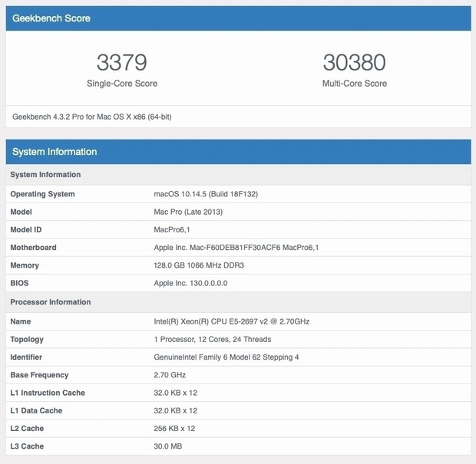Select the Apple Inc. 130.0.0.0.0 BIOS value
Screen dimensions: 476x464
click(190, 283)
